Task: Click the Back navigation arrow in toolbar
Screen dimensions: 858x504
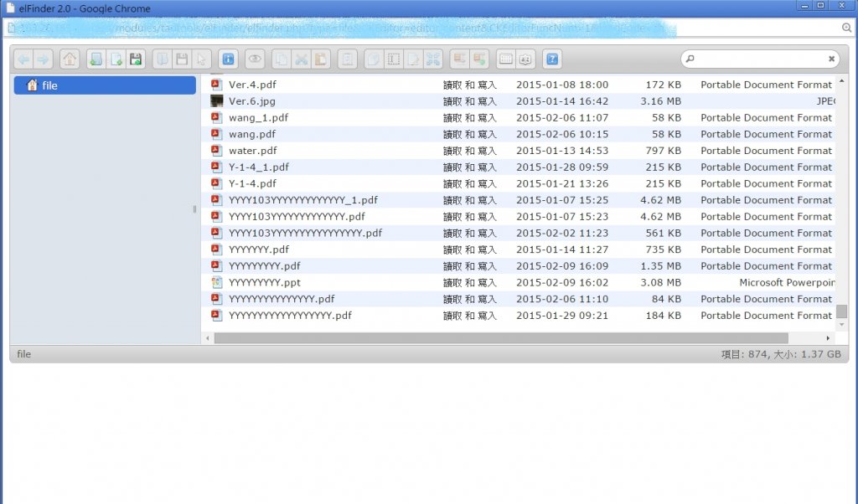Action: [x=23, y=59]
